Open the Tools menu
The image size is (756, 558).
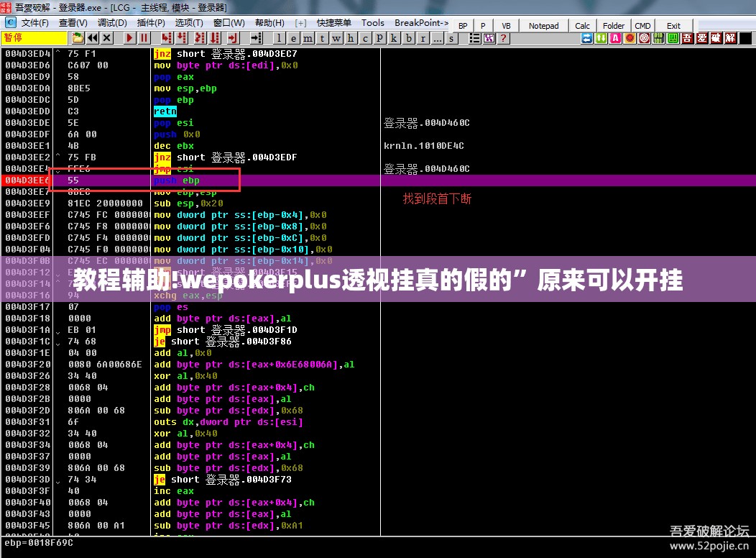point(373,23)
